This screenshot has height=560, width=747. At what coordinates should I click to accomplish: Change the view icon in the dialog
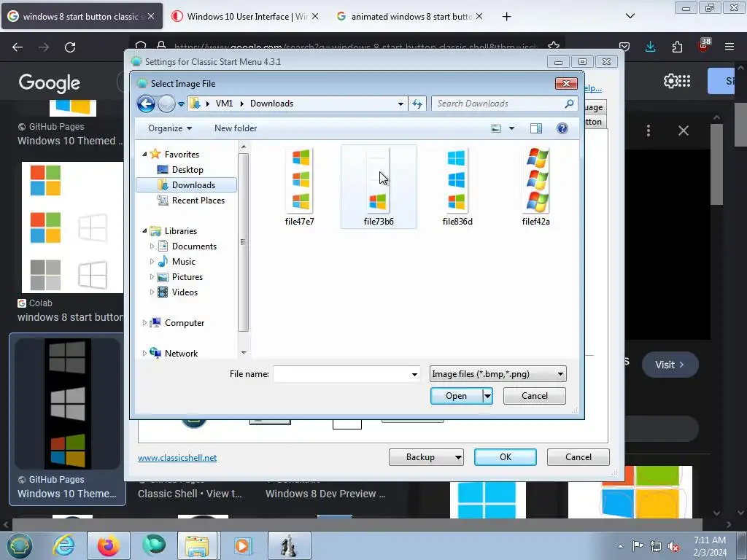tap(496, 128)
